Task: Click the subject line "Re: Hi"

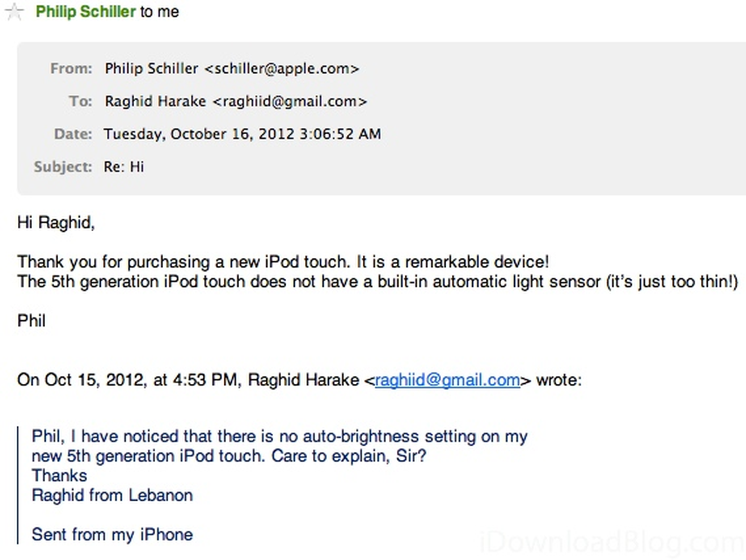Action: click(124, 167)
